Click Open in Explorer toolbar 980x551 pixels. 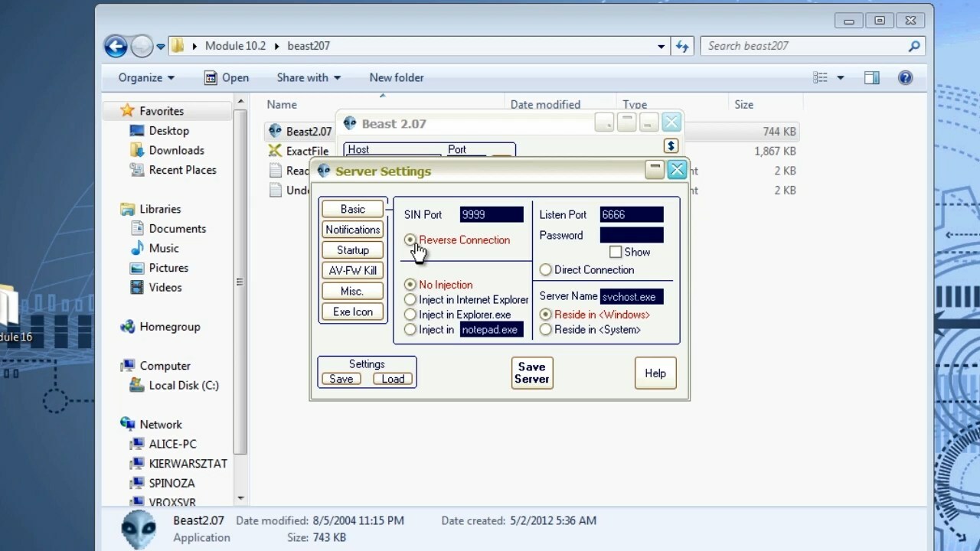point(227,77)
